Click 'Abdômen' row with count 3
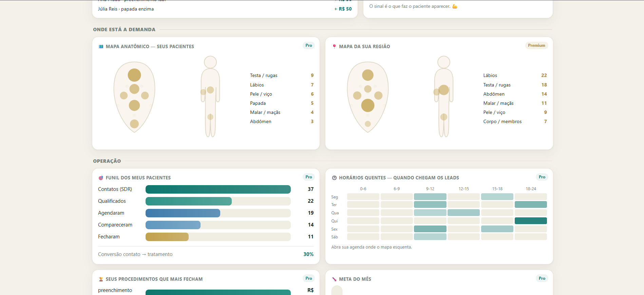 point(282,121)
